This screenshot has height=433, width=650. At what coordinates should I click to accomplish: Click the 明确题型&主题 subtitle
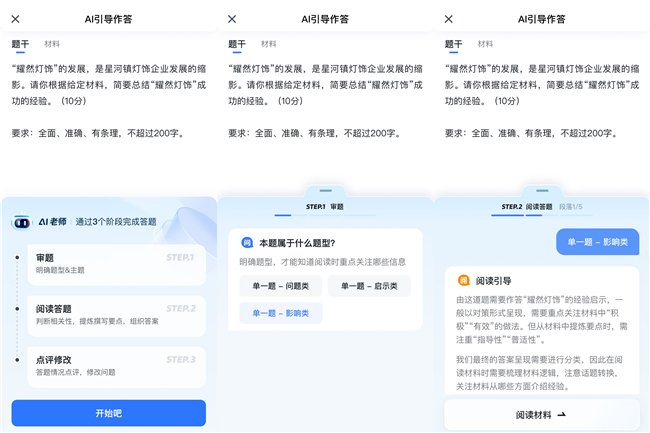[x=60, y=270]
